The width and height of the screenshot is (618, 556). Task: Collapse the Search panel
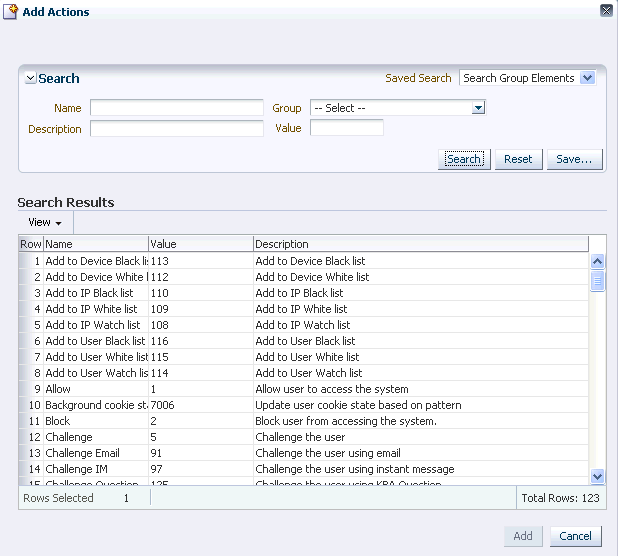point(30,78)
